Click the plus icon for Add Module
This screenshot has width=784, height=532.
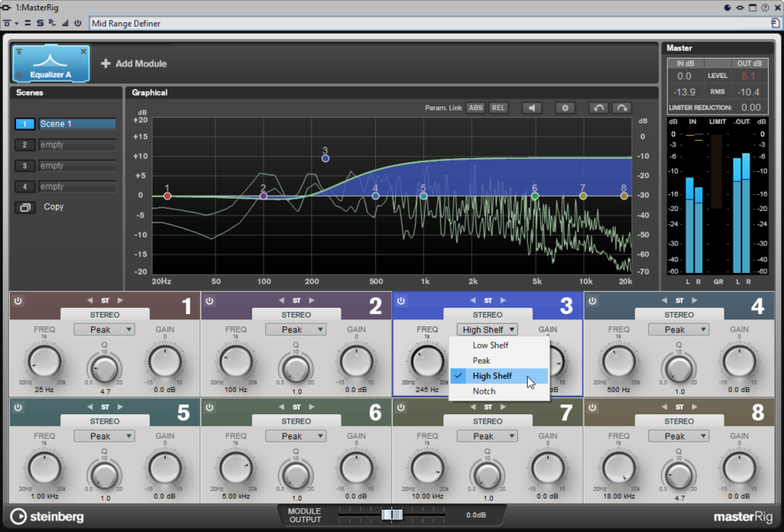[106, 64]
